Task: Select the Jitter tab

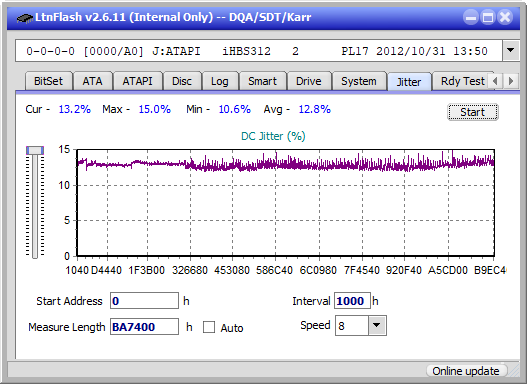Action: pyautogui.click(x=409, y=82)
